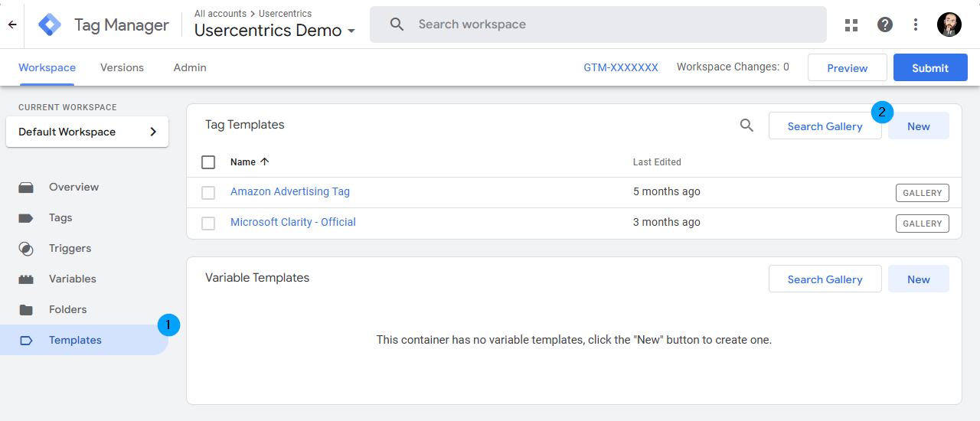Open Folders in the sidebar

tap(84, 309)
